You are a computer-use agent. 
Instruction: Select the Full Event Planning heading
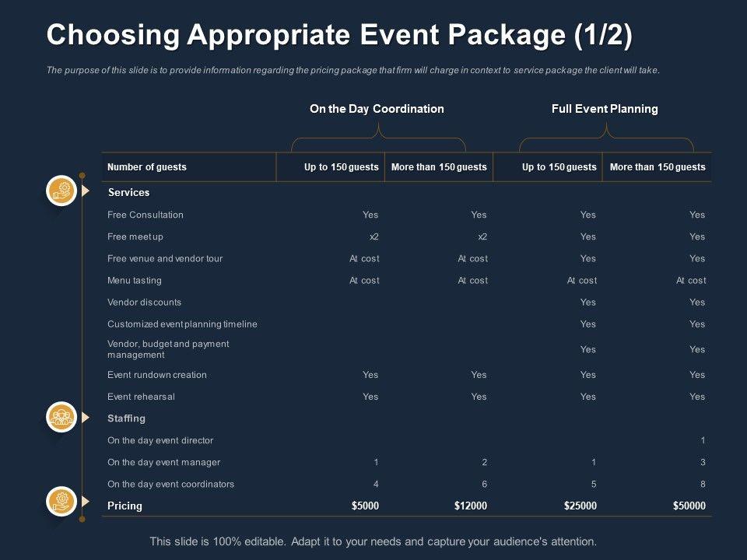[x=605, y=109]
